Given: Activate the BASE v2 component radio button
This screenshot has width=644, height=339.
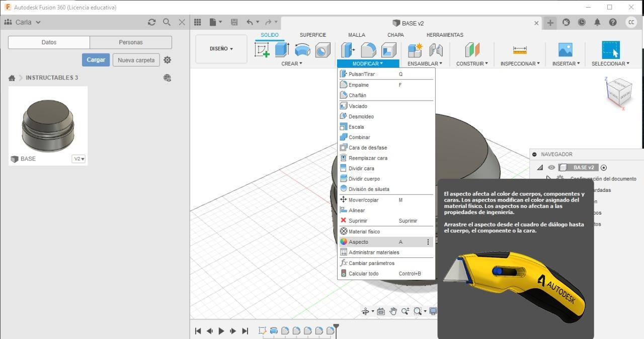Looking at the screenshot, I should pyautogui.click(x=604, y=168).
